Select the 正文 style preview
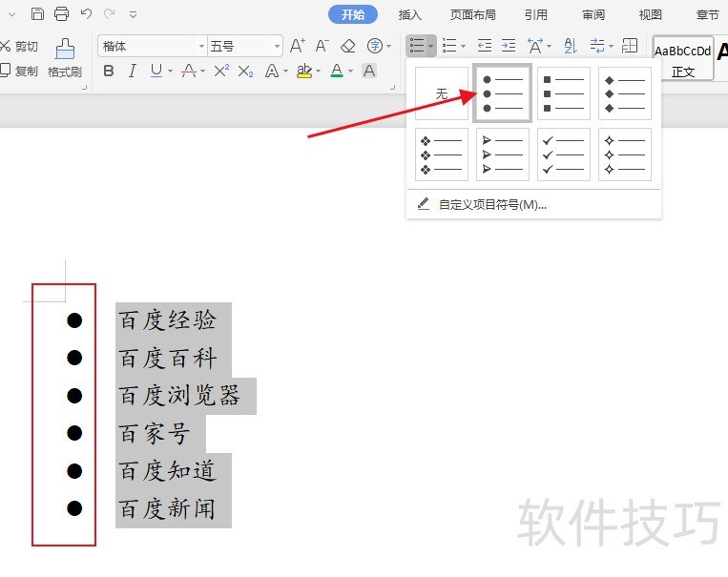This screenshot has width=728, height=577. [x=682, y=58]
